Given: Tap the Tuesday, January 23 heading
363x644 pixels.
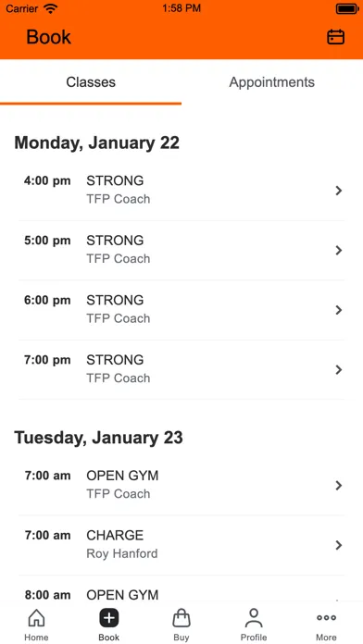Looking at the screenshot, I should 99,438.
